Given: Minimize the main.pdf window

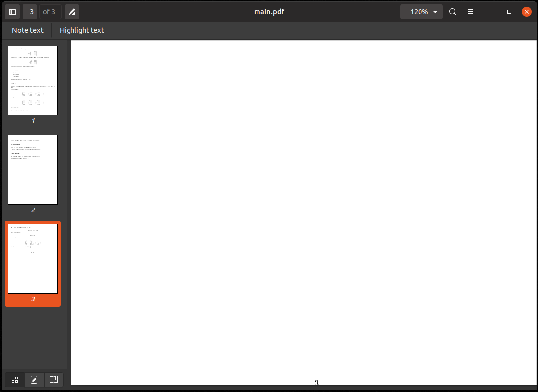Looking at the screenshot, I should coord(491,12).
